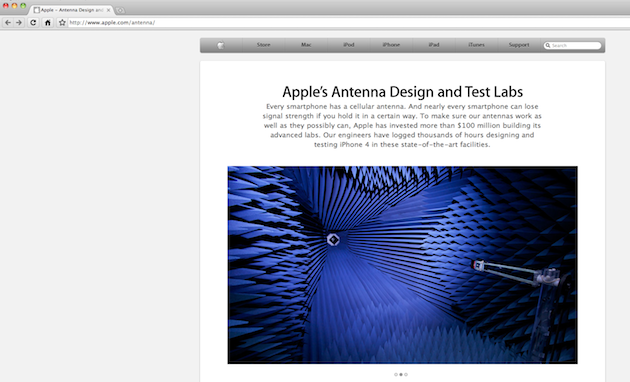Click the magnifier icon in Search field
This screenshot has height=382, width=630.
(548, 45)
